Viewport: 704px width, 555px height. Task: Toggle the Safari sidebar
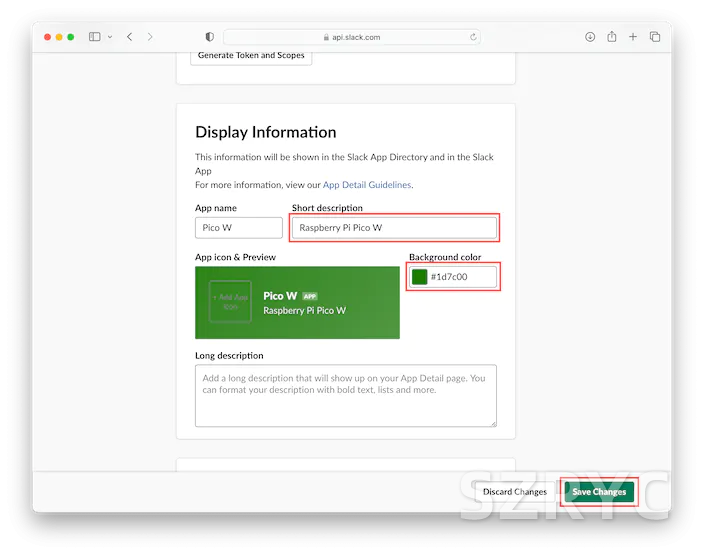pos(94,37)
